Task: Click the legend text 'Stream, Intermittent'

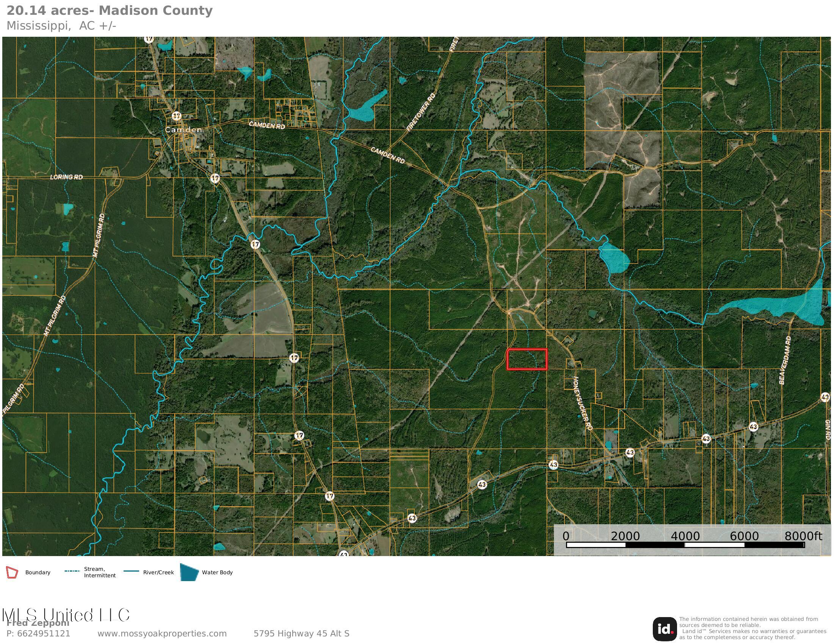Action: [100, 572]
